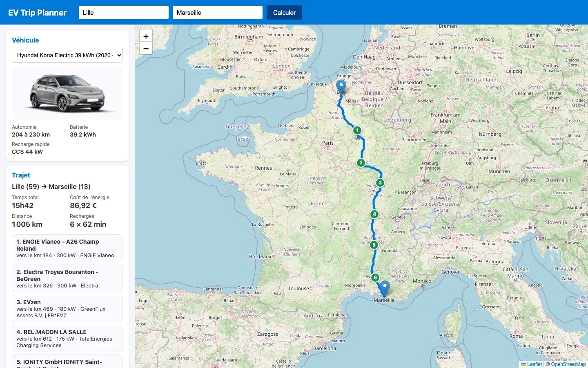Select stop ENGIE Vianeo - A26 Champ Roland
Screen dimensions: 588x368
pos(67,248)
